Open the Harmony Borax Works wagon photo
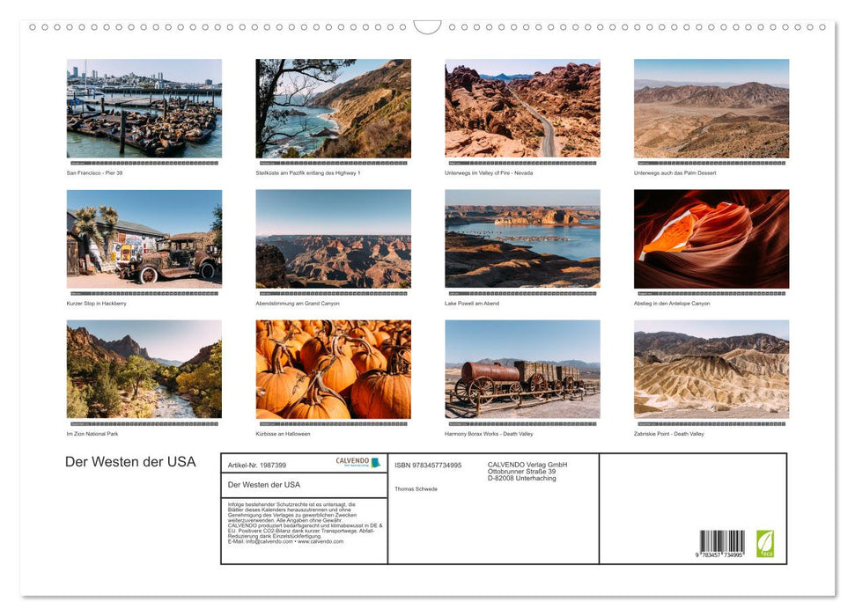This screenshot has width=855, height=616. click(x=522, y=369)
